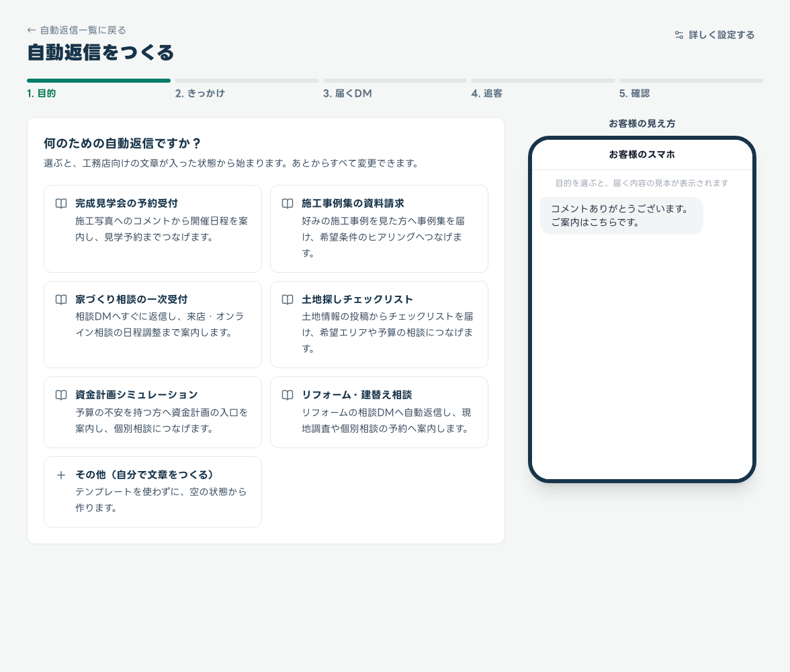Click plus icon on その他 card
Viewport: 790px width, 672px height.
coord(61,475)
